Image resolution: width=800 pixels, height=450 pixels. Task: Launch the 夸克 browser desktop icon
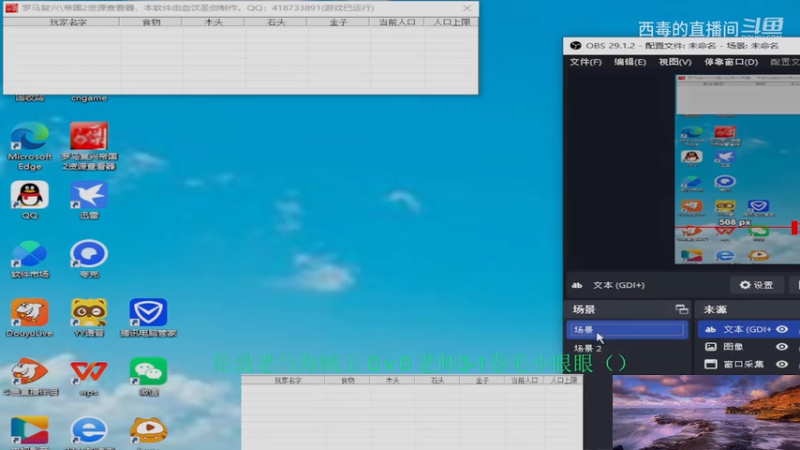pyautogui.click(x=89, y=259)
